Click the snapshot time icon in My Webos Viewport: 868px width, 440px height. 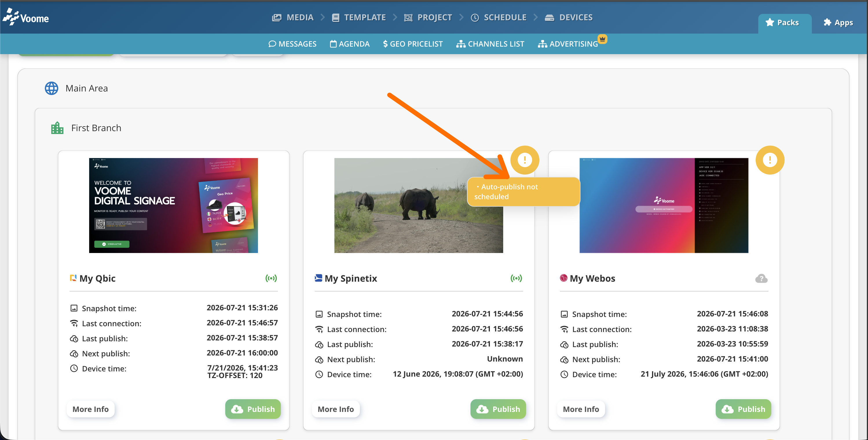(x=564, y=314)
